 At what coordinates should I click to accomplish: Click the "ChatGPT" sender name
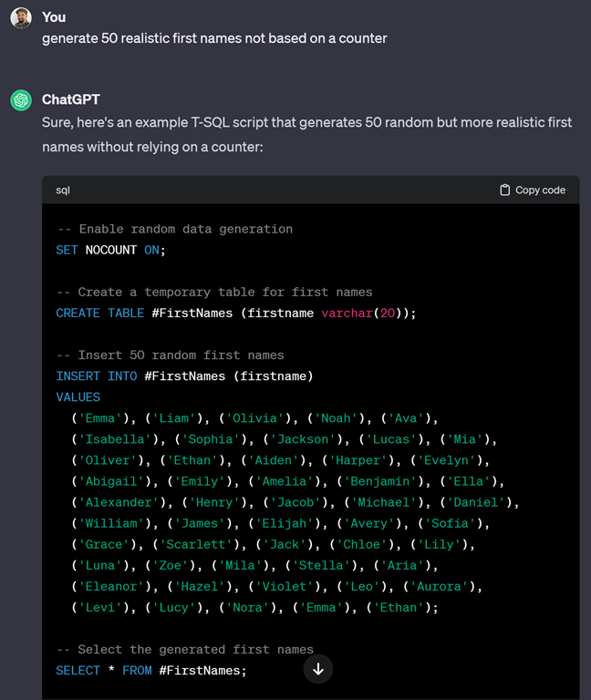69,99
